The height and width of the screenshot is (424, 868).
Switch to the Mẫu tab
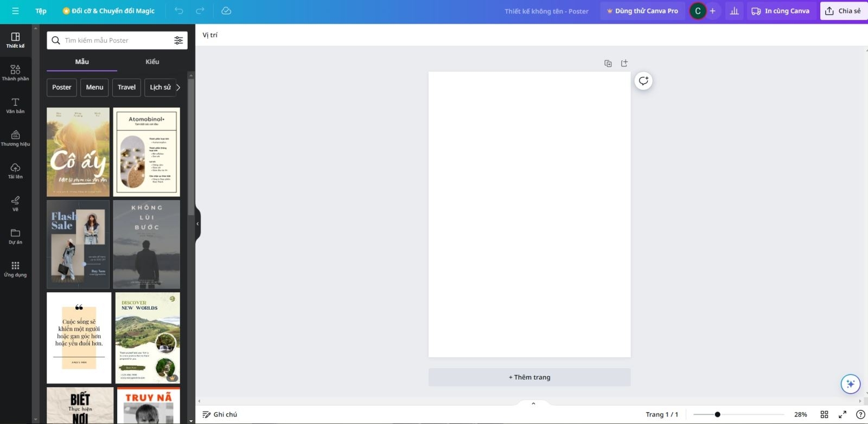pyautogui.click(x=82, y=62)
